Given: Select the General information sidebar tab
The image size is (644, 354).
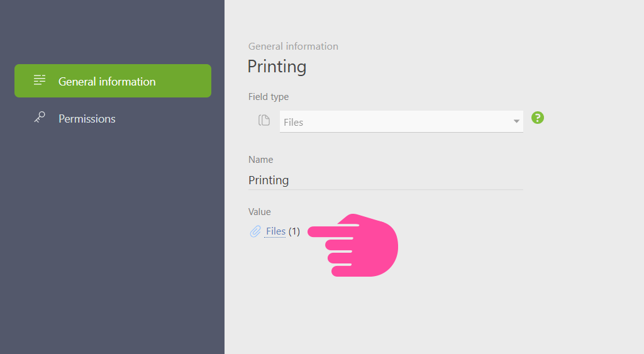Looking at the screenshot, I should coord(113,81).
